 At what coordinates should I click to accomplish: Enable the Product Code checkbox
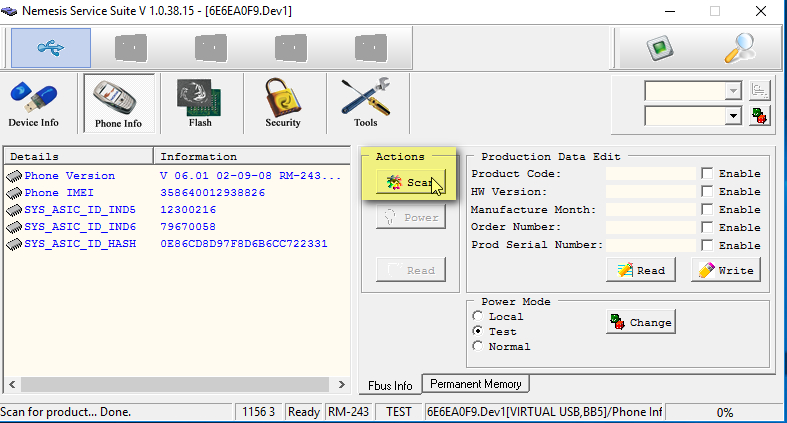coord(707,174)
